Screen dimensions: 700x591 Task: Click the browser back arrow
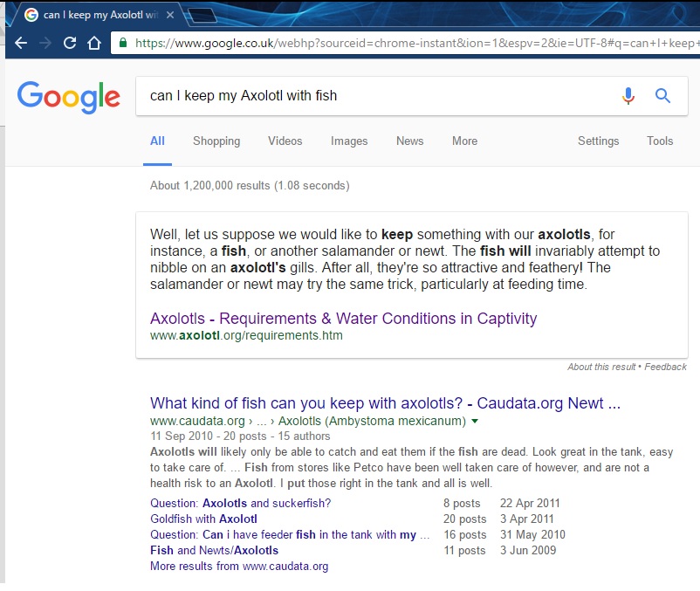tap(20, 43)
